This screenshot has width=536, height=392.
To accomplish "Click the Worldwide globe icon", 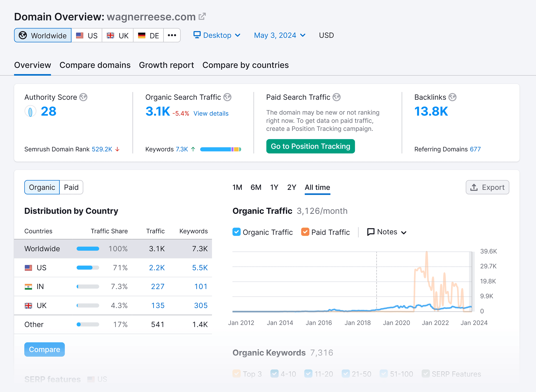I will coord(23,35).
